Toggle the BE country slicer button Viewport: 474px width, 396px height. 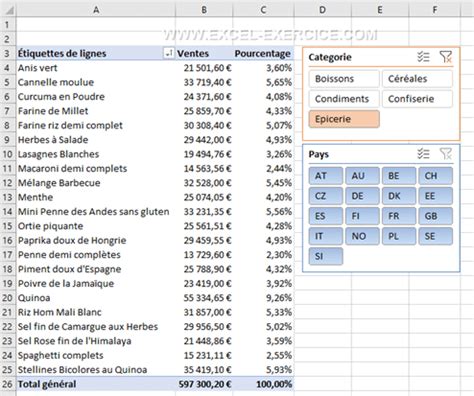pyautogui.click(x=399, y=176)
